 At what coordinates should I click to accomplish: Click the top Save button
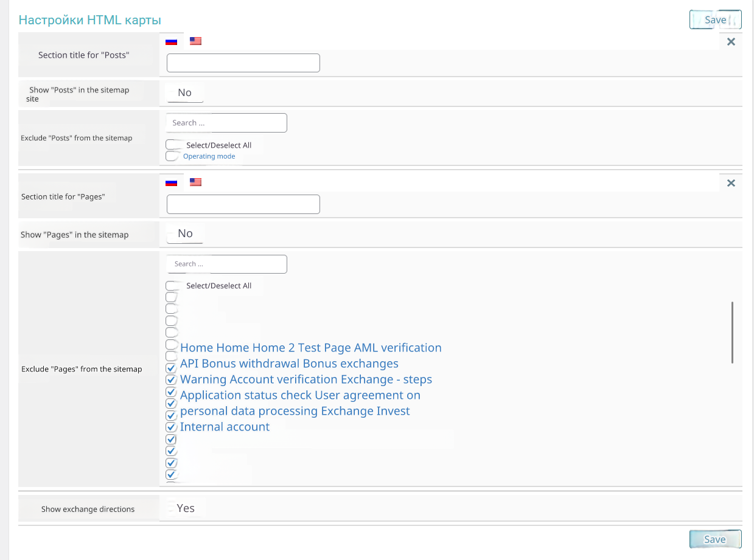click(x=715, y=19)
